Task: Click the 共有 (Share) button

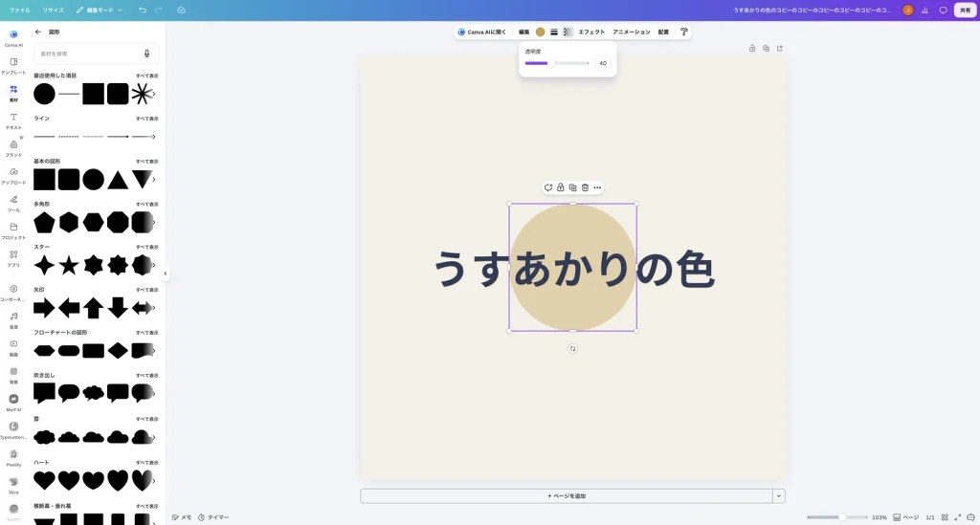Action: coord(965,10)
